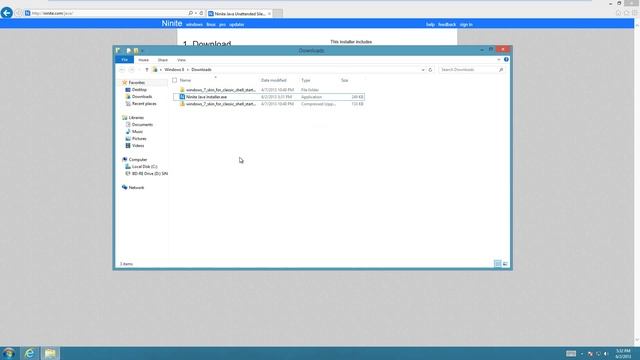
Task: Expand the address bar history dropdown
Action: [423, 70]
